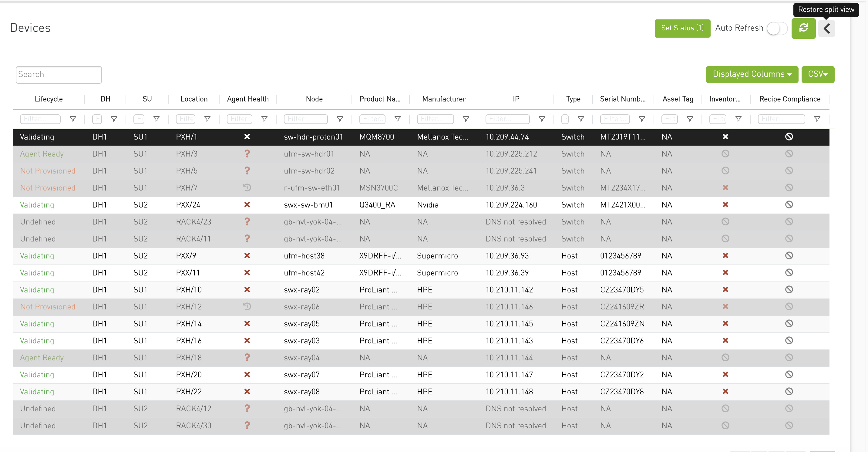Click the IP filter text box
This screenshot has height=452, width=868.
[x=507, y=119]
